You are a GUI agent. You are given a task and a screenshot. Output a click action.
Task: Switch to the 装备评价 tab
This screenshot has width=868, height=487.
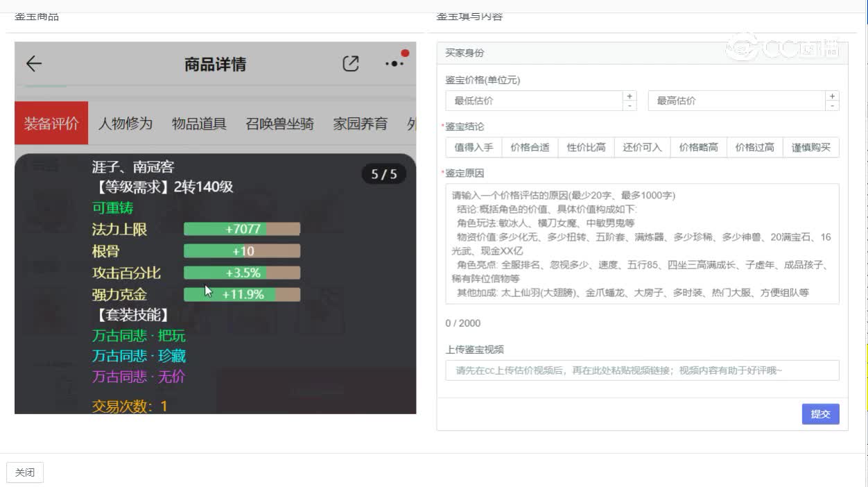tap(51, 123)
